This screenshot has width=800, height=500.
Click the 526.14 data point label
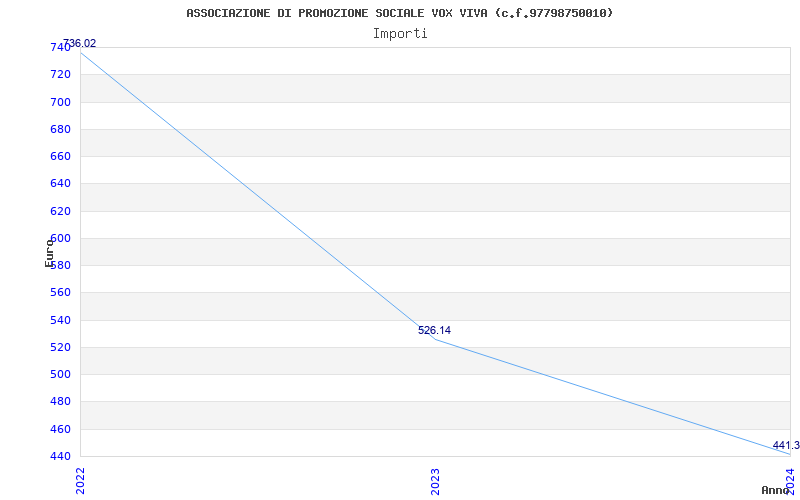434,330
